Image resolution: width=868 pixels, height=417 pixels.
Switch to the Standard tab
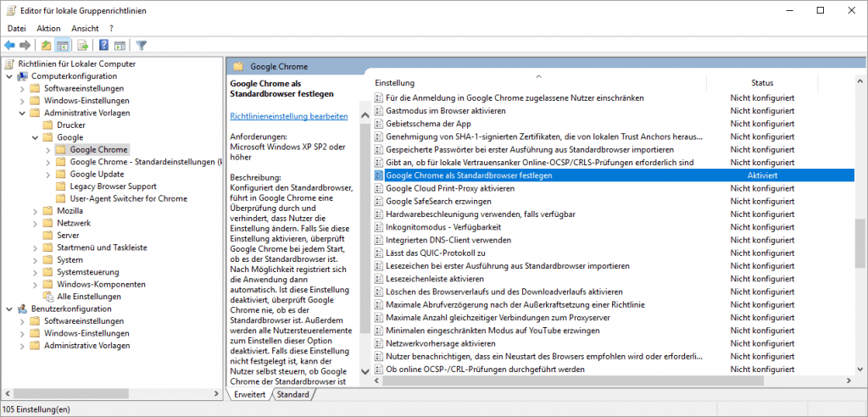(293, 395)
